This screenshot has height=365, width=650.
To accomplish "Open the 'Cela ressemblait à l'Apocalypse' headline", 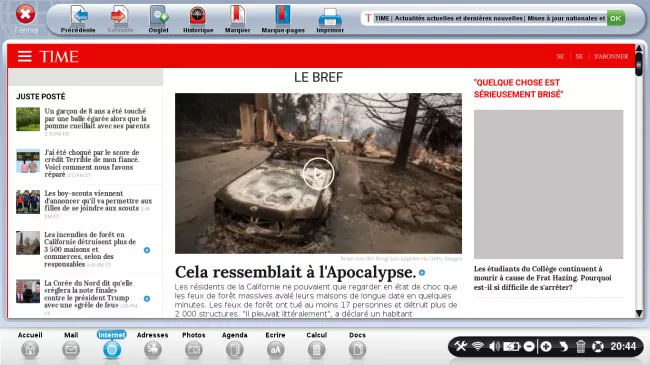I will [295, 272].
